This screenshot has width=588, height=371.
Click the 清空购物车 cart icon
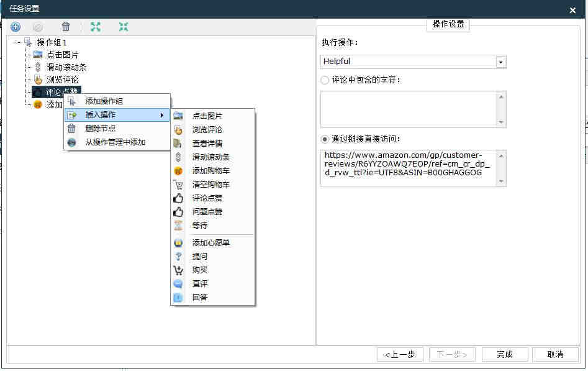click(178, 185)
